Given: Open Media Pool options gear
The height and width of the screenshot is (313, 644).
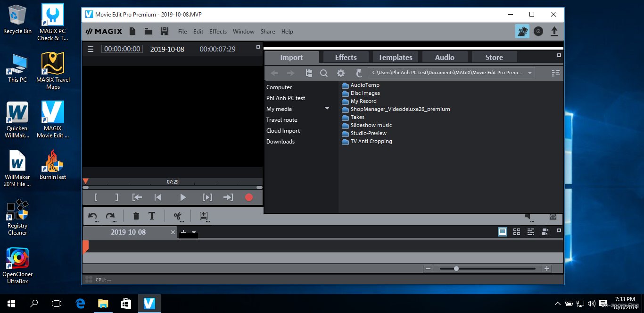Looking at the screenshot, I should tap(341, 73).
